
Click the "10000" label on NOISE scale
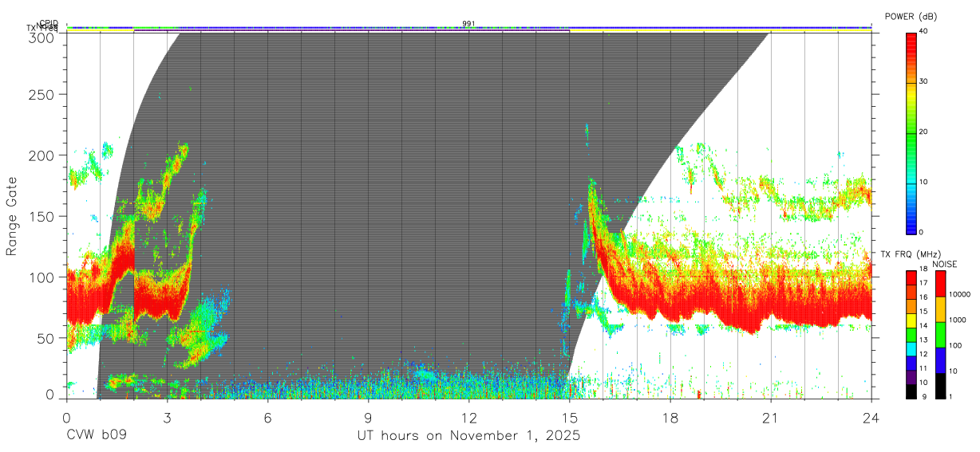959,294
